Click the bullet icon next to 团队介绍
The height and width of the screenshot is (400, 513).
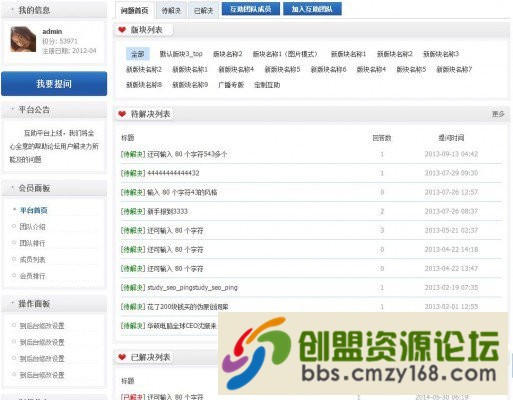click(14, 226)
